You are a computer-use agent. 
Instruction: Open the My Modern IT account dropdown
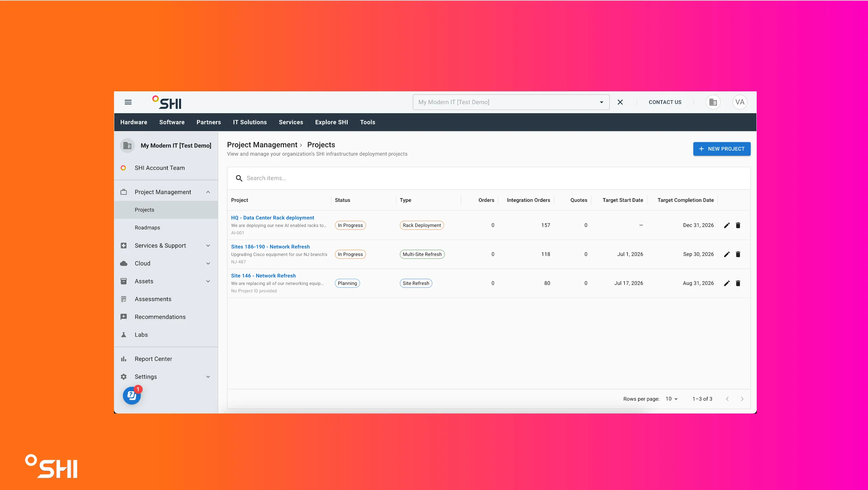(x=511, y=102)
